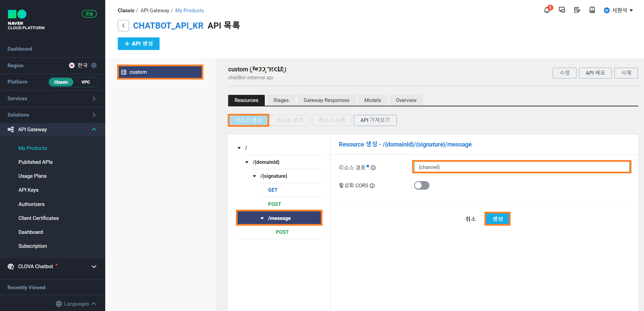The image size is (644, 311).
Task: Switch platform to VPC
Action: (x=86, y=82)
